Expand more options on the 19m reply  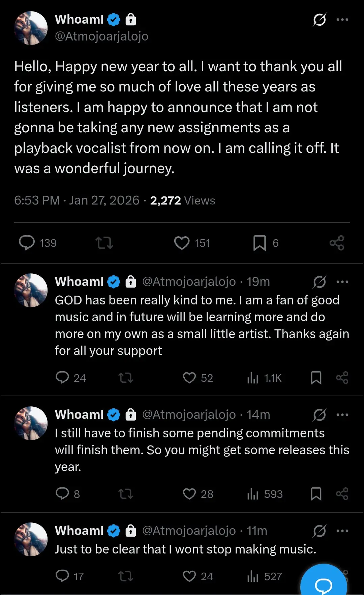[342, 282]
